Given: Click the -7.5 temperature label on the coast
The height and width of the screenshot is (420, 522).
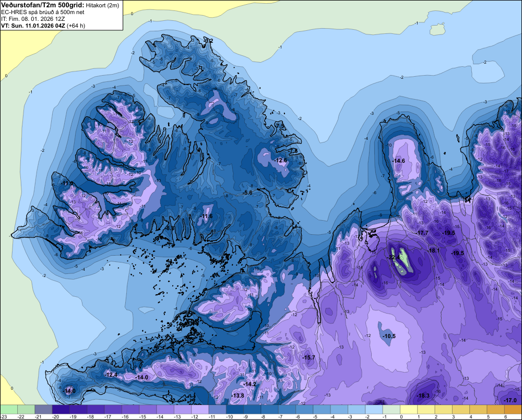Looking at the screenshot, I should (281, 126).
